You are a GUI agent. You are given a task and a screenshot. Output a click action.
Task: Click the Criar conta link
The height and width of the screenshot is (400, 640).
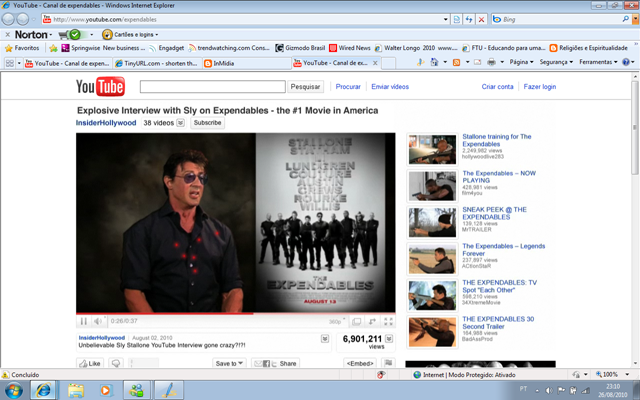point(497,87)
